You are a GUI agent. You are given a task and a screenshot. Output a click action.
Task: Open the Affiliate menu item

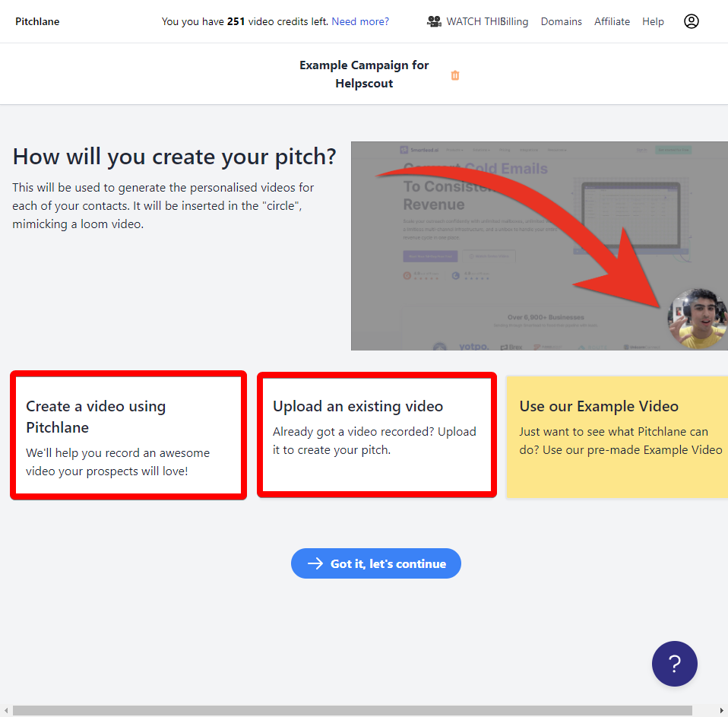[612, 21]
